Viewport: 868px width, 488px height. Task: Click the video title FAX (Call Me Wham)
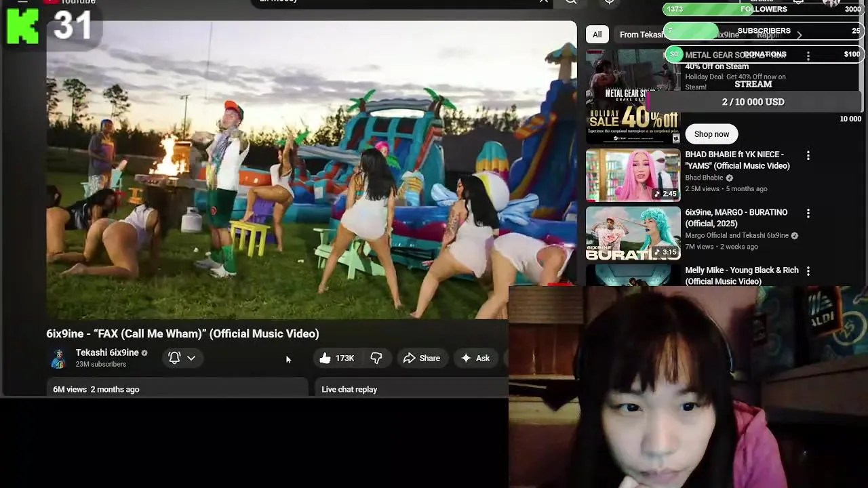[182, 333]
